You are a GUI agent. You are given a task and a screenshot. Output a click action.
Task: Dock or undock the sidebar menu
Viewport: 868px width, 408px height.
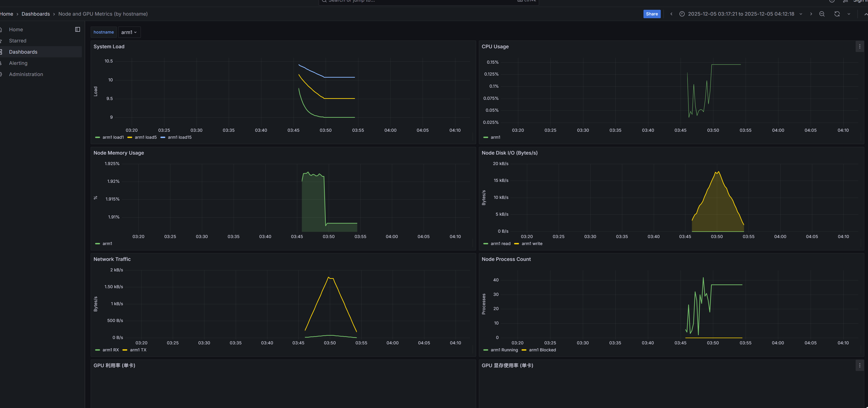[x=77, y=29]
